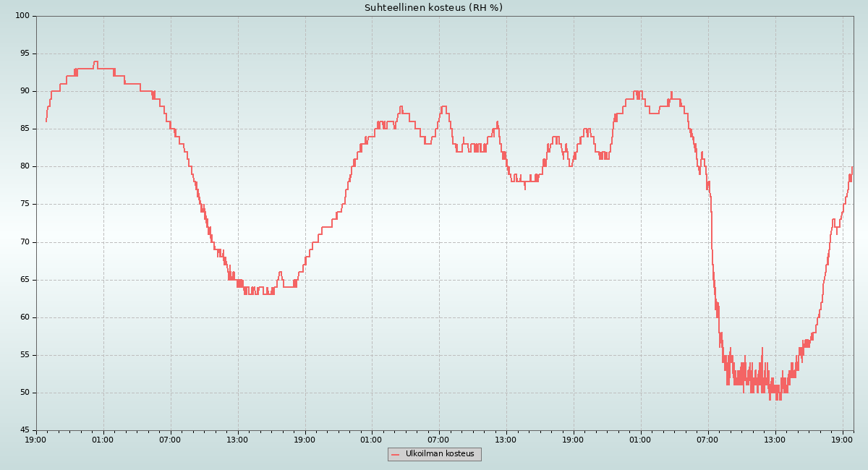Select the 70 label on the y-axis
This screenshot has width=868, height=470.
(25, 242)
